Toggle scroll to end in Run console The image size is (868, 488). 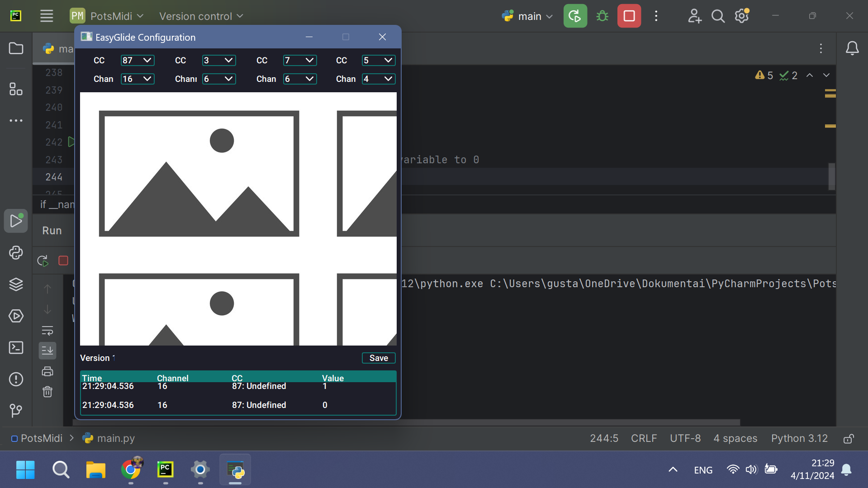coord(47,351)
